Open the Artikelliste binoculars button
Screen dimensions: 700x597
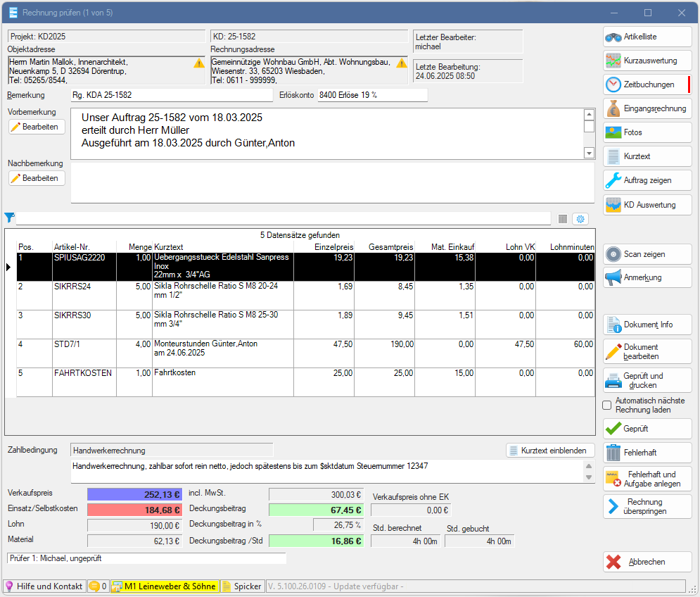(x=647, y=37)
